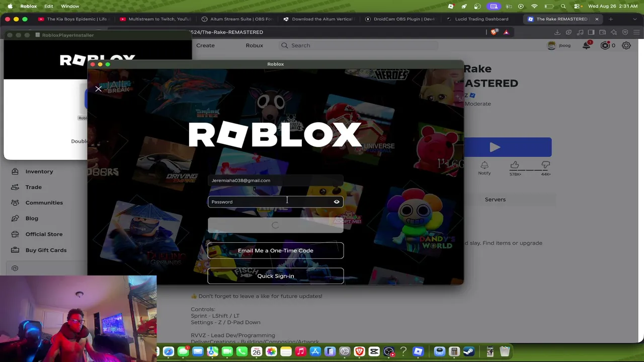Focus the Roblox website Search box
644x362 pixels.
tap(359, 45)
